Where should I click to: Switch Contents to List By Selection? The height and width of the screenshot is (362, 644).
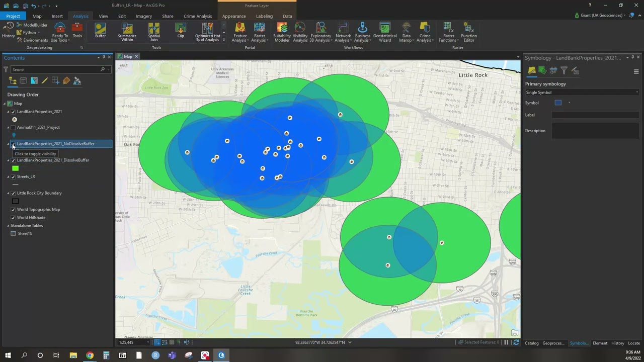[x=34, y=80]
